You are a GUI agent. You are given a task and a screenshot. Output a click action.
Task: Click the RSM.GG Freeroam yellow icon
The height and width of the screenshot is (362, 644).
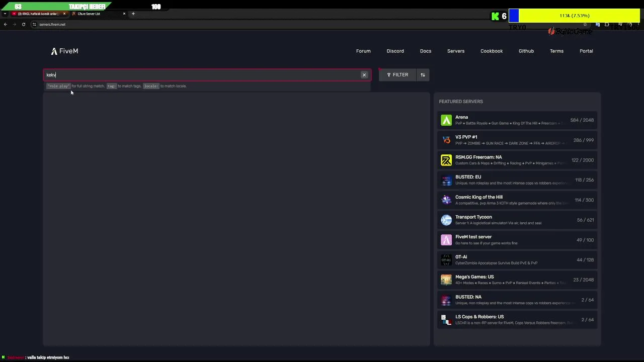(x=446, y=160)
